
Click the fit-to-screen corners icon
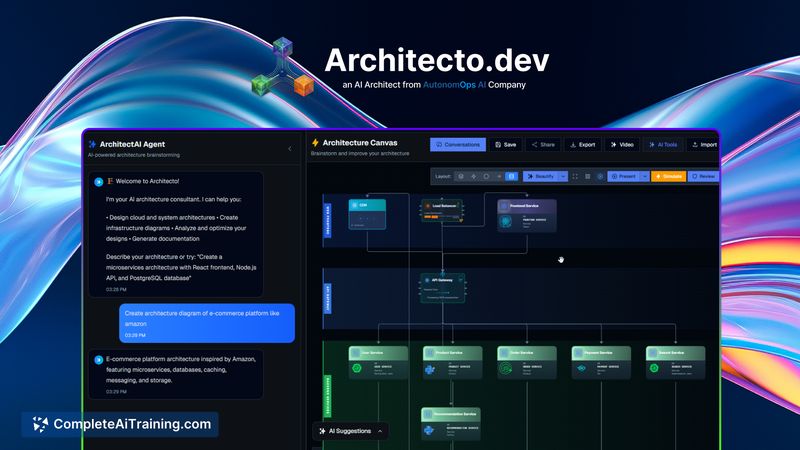[575, 176]
